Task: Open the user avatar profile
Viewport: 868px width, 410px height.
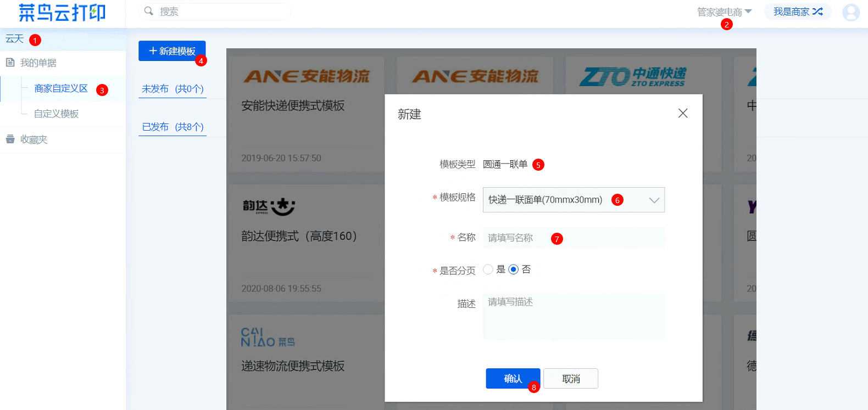Action: pyautogui.click(x=851, y=12)
